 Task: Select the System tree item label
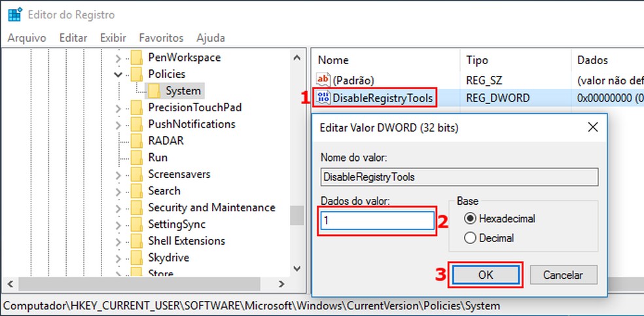point(183,91)
